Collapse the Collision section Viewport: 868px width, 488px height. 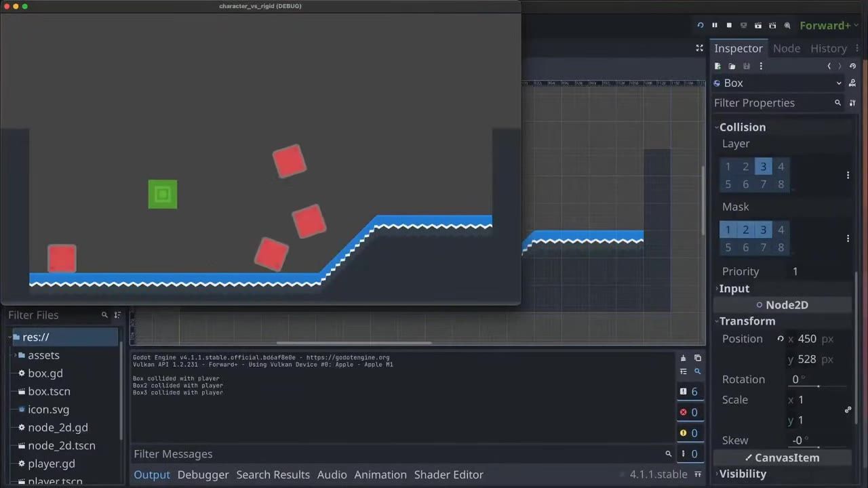click(742, 127)
